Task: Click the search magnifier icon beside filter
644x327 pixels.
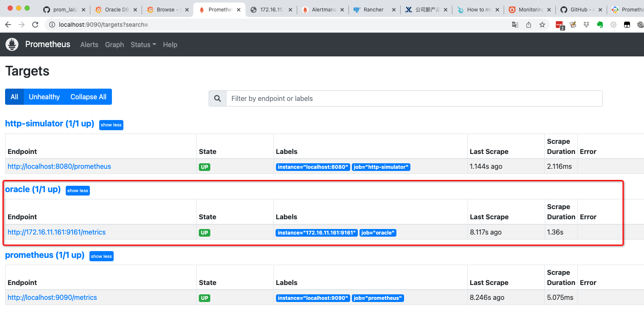Action: [x=217, y=98]
